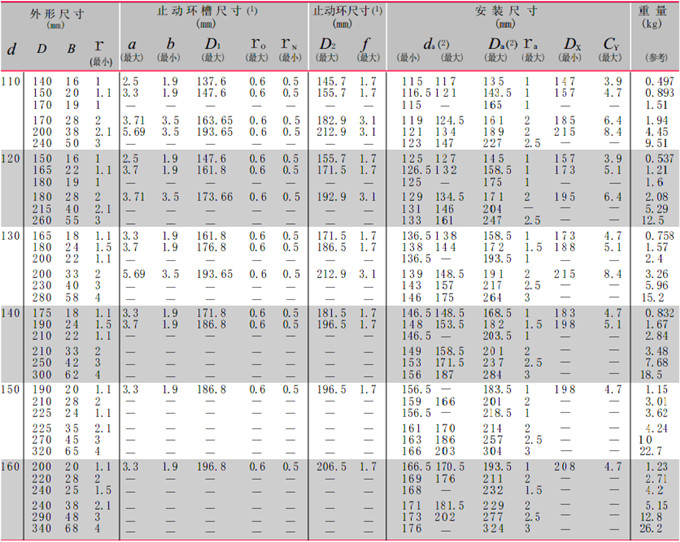
Task: Select the d value 160
Action: (11, 467)
